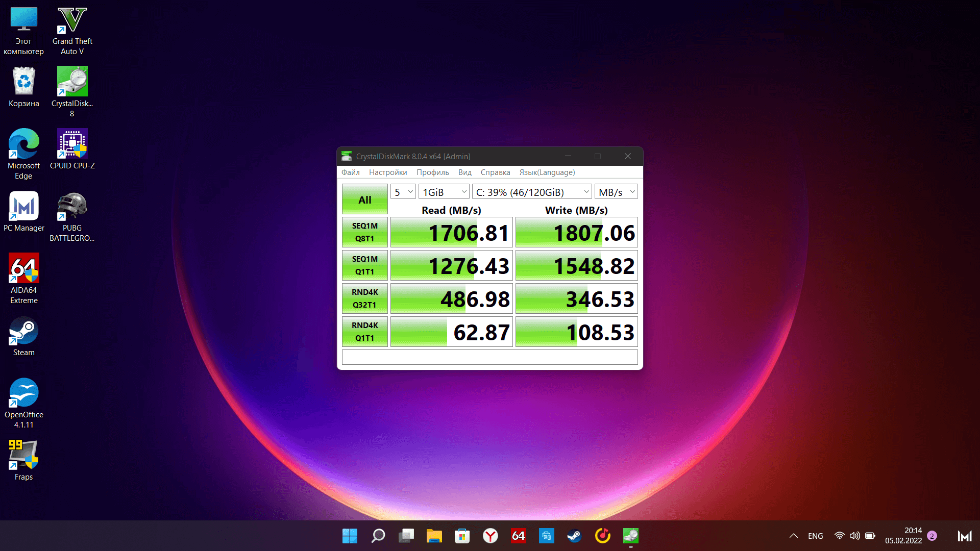Expand the MB/s unit dropdown

tap(617, 192)
